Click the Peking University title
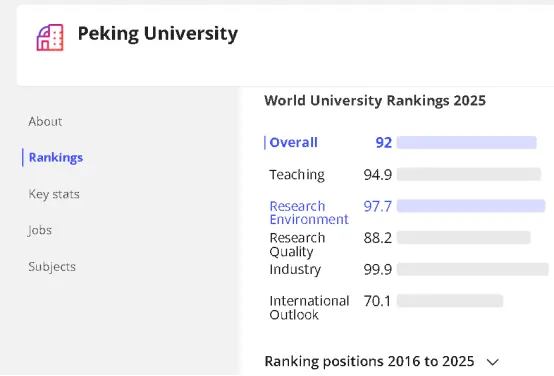Image resolution: width=554 pixels, height=376 pixels. coord(158,34)
